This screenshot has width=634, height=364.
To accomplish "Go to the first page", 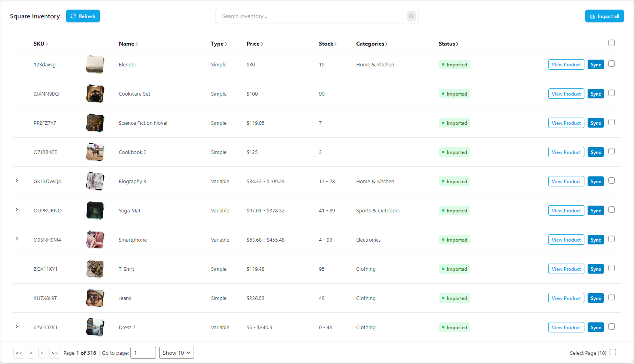I will (19, 353).
